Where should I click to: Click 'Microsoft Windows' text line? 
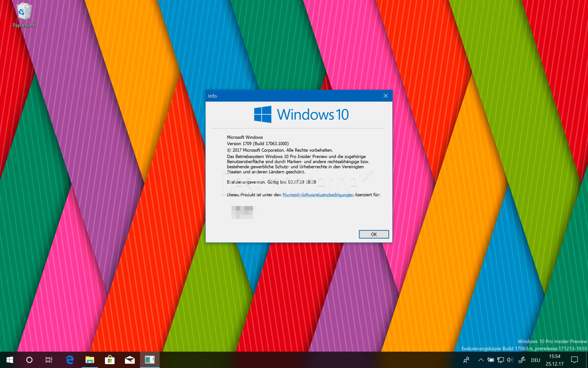[245, 137]
